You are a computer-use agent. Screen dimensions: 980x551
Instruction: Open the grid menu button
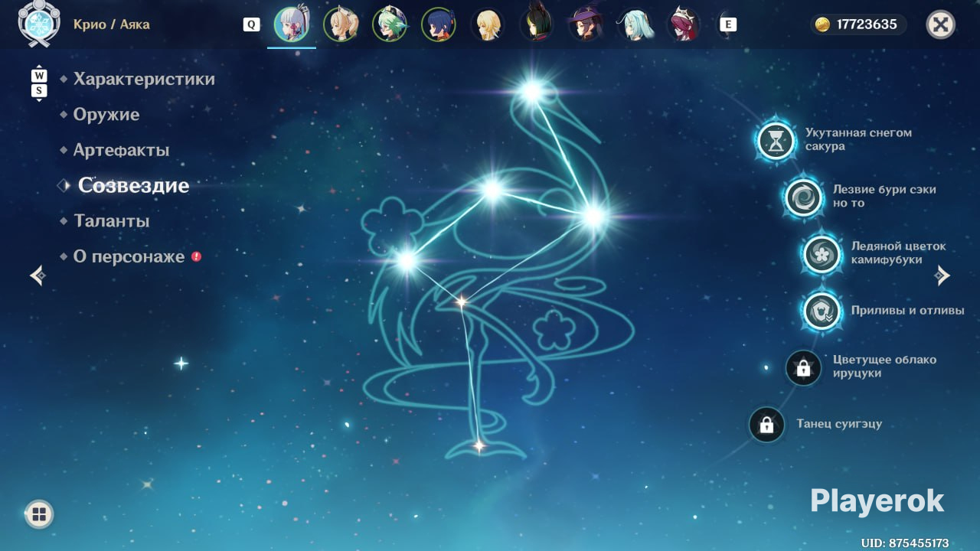tap(39, 514)
